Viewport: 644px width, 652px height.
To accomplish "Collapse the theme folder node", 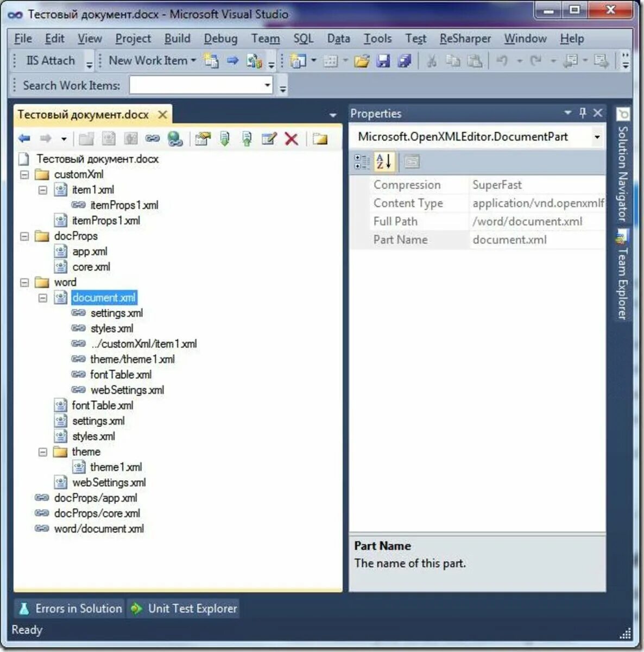I will (43, 452).
